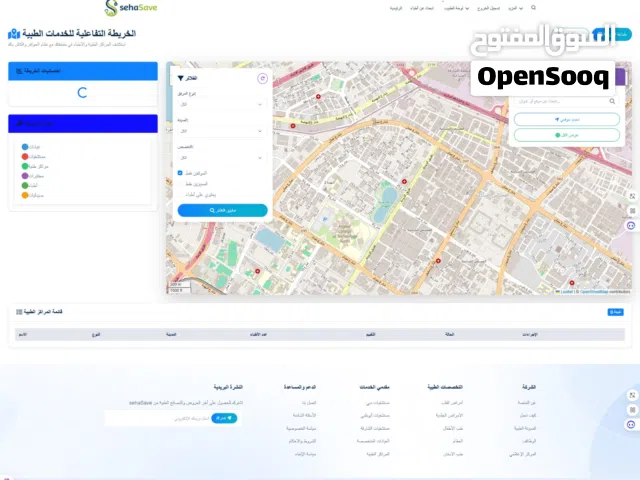Click the 'التقييم' column header
Image resolution: width=640 pixels, height=480 pixels.
(x=370, y=335)
